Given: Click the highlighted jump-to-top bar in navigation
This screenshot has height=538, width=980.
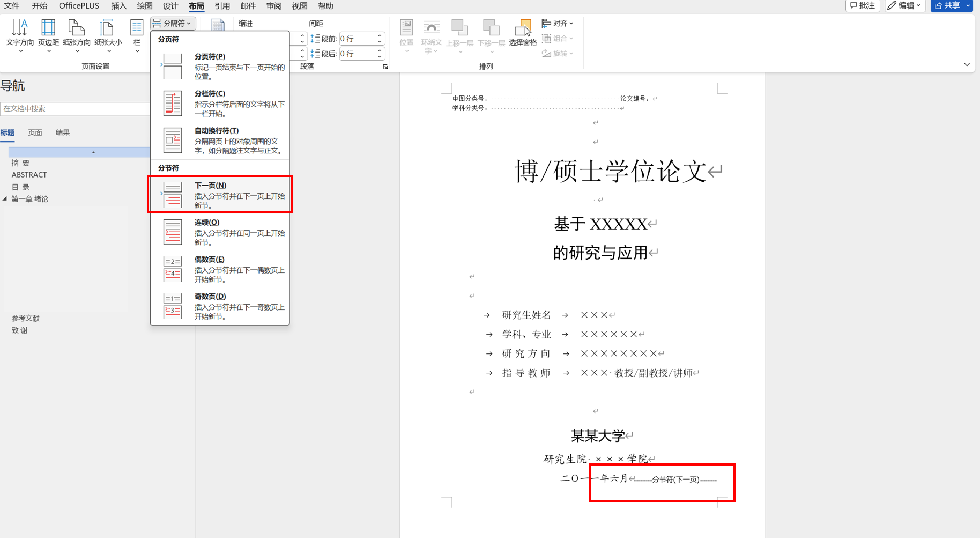Looking at the screenshot, I should (x=79, y=152).
